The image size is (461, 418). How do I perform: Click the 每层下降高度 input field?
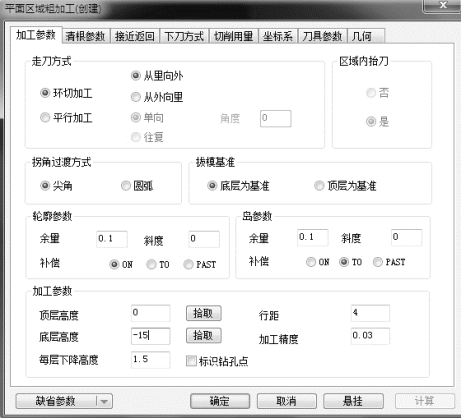tap(151, 360)
